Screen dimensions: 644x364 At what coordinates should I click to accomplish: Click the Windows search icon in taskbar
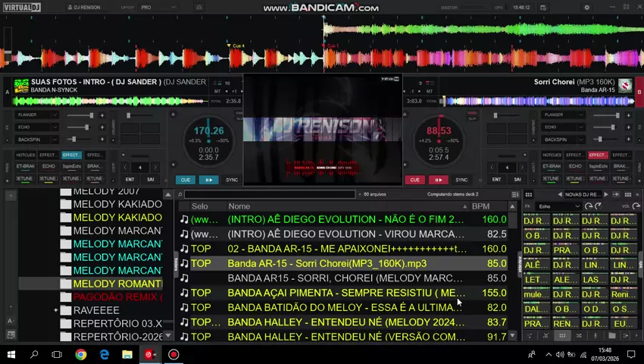34,354
